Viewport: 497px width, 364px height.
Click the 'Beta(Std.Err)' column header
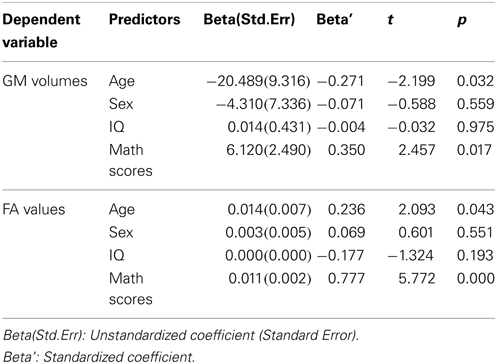249,20
